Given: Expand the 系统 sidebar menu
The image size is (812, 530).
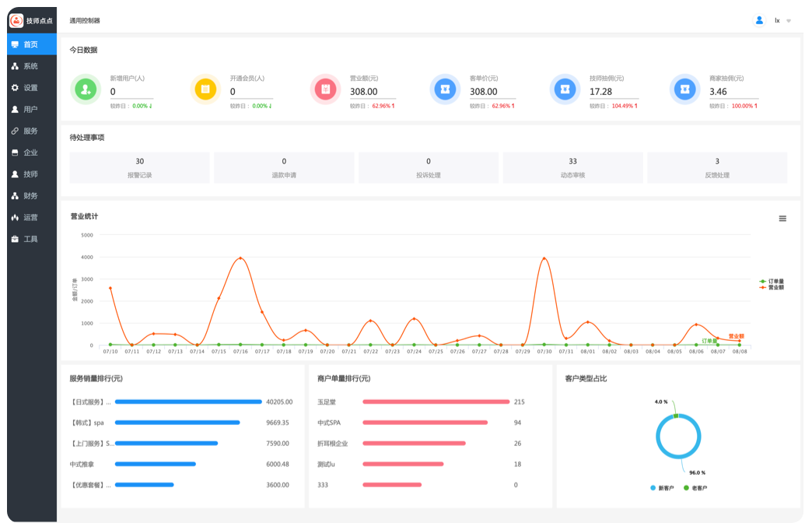Looking at the screenshot, I should [x=31, y=66].
